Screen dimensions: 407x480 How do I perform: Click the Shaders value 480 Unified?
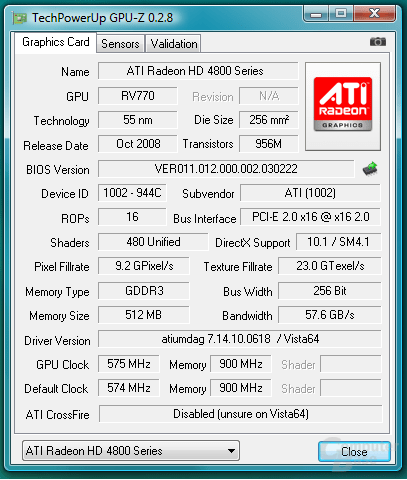[153, 242]
